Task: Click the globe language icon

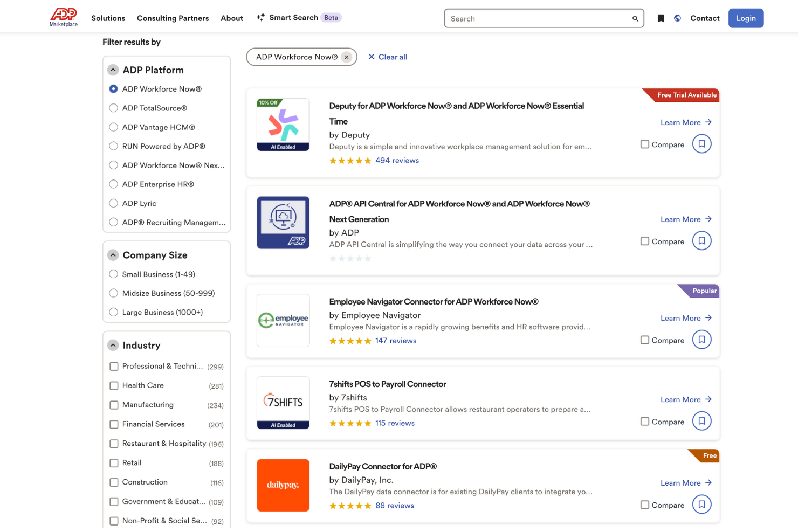Action: pyautogui.click(x=677, y=18)
